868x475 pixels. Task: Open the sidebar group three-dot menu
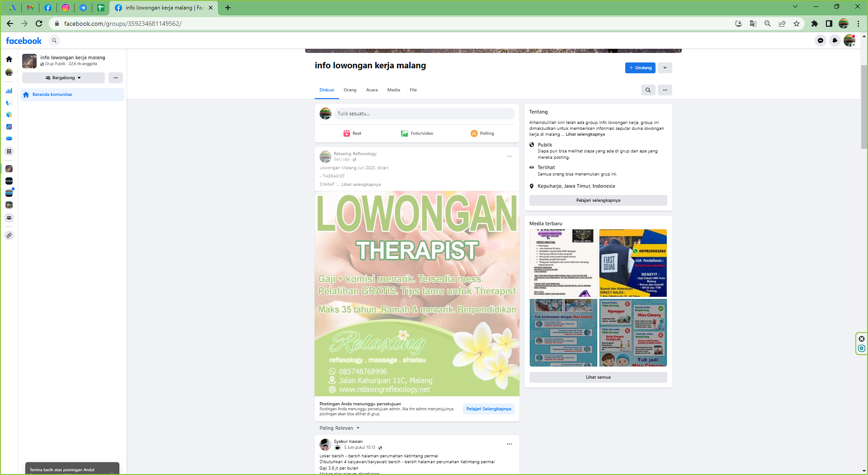(x=116, y=78)
